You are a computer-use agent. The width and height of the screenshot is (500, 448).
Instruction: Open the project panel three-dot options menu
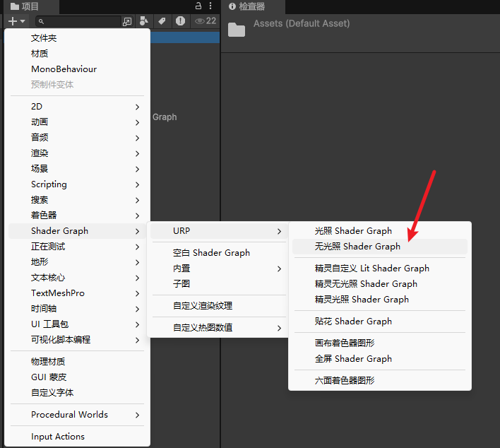tap(210, 6)
